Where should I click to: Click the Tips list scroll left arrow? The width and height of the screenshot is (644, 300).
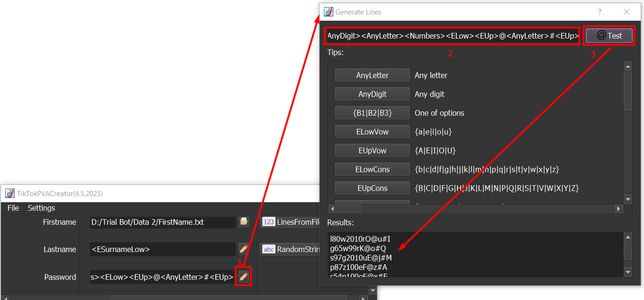pos(332,208)
